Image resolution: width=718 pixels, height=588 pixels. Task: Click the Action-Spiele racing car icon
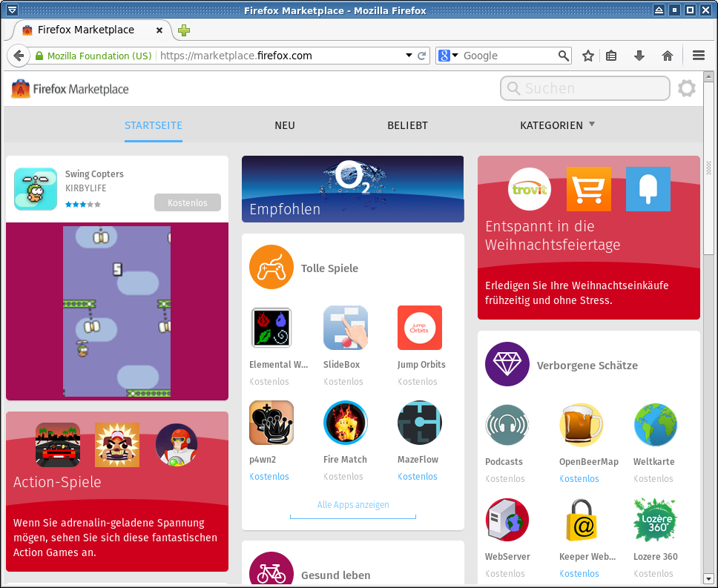(58, 445)
